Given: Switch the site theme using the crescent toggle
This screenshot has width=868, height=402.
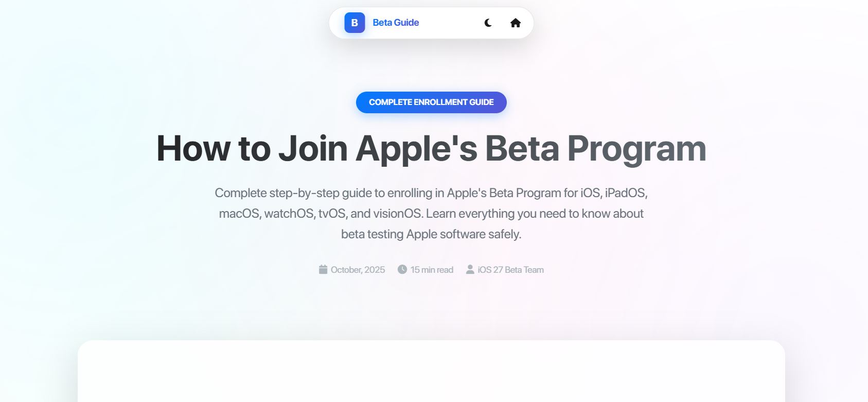Looking at the screenshot, I should pyautogui.click(x=487, y=23).
